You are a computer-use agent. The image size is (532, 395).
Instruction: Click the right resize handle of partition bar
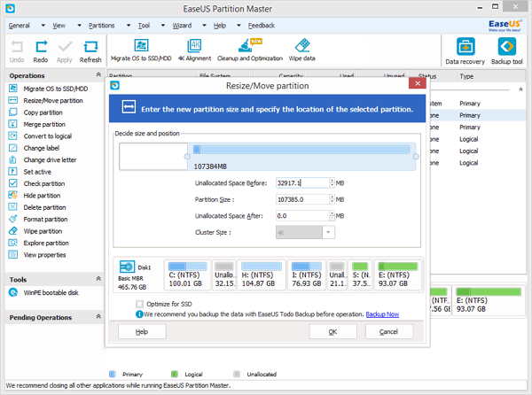pos(416,157)
